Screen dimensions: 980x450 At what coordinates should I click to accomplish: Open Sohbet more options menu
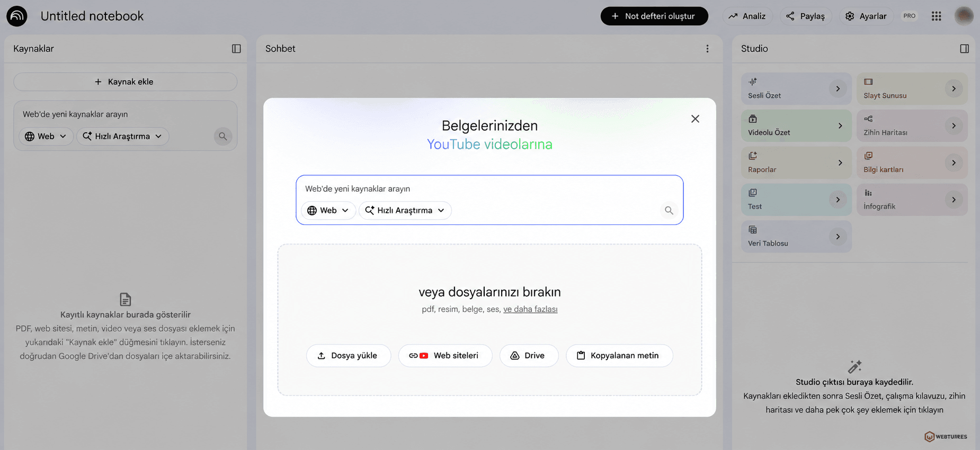707,49
